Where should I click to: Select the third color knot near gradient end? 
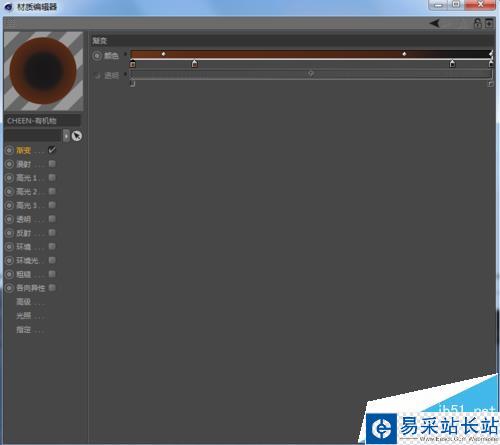tap(452, 64)
